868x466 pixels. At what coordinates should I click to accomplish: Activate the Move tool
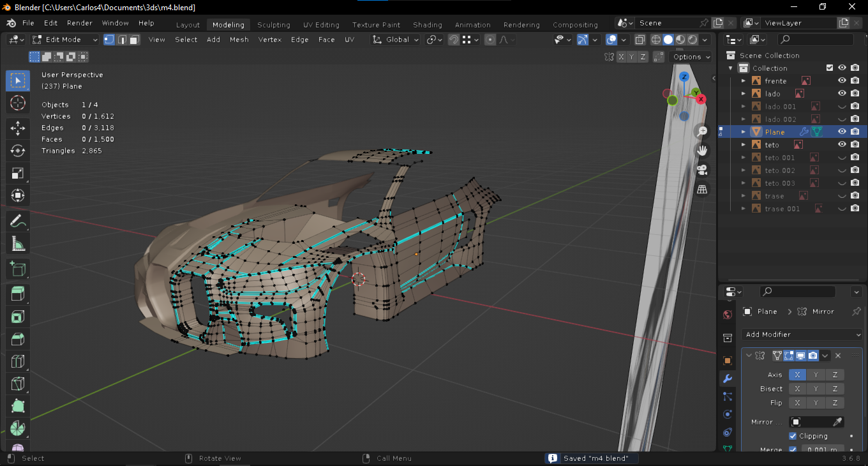point(18,128)
